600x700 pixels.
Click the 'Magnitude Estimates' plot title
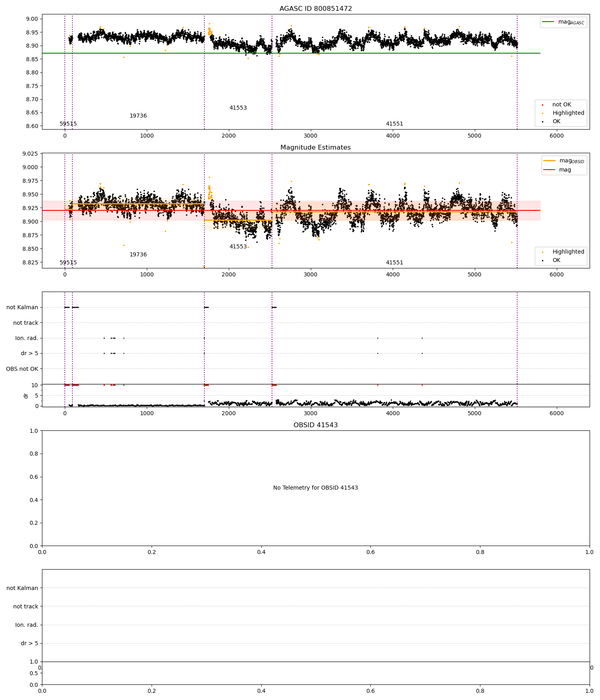pos(316,148)
